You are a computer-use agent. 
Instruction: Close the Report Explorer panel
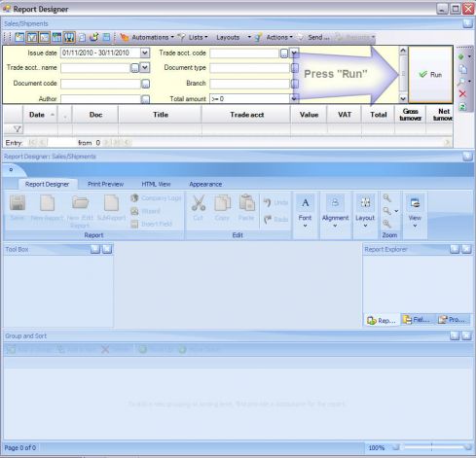click(x=466, y=249)
